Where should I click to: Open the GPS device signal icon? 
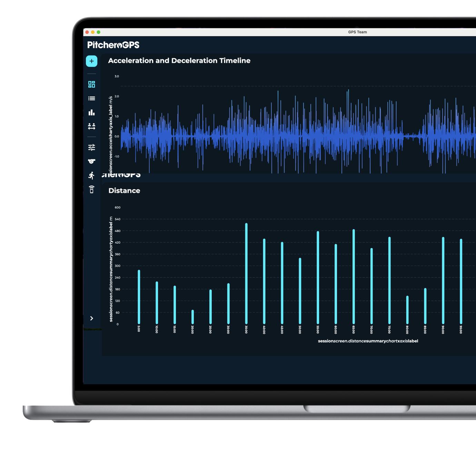tap(91, 189)
